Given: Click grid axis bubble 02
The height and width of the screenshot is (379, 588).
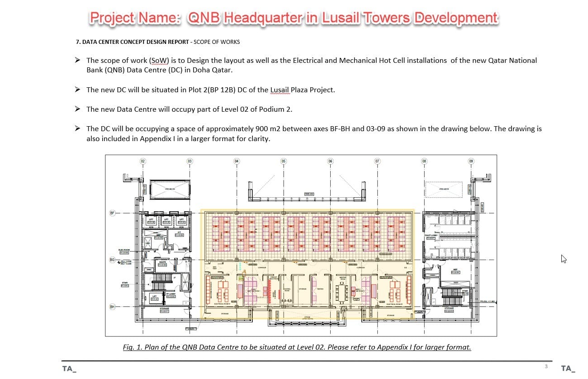Looking at the screenshot, I should point(143,161).
